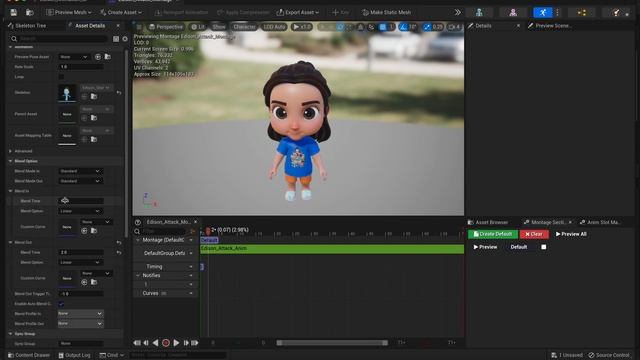Toggle Enable Auto Blend Out checkbox
Viewport: 640px width, 360px height.
[x=61, y=304]
